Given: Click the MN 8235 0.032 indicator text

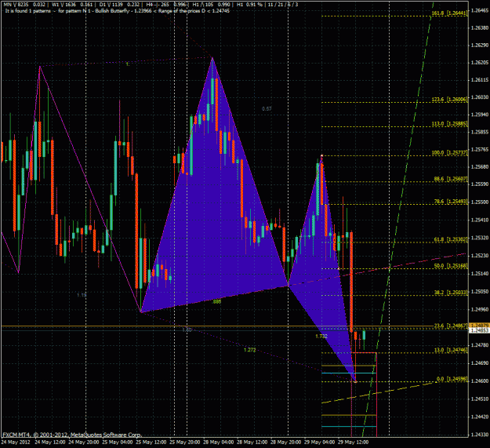Looking at the screenshot, I should [24, 5].
